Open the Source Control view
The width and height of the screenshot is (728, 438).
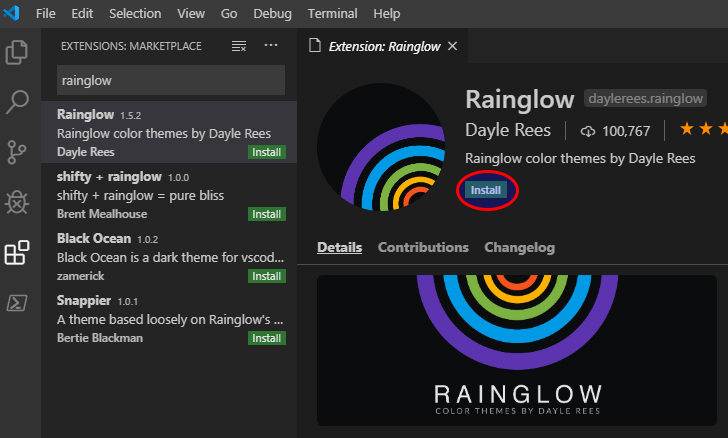pos(17,152)
